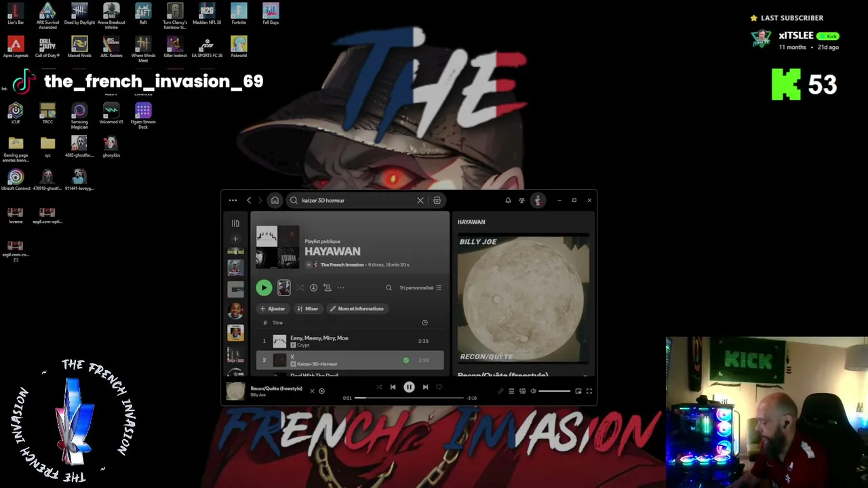Select the iCUE desktop icon
The height and width of the screenshot is (488, 868).
click(16, 113)
